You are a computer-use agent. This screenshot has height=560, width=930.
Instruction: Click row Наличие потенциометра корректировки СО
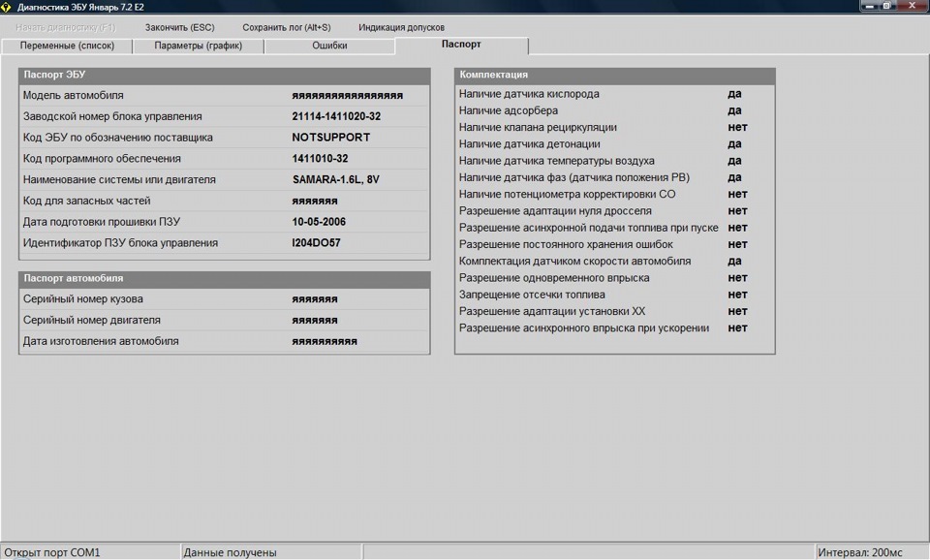(615, 194)
